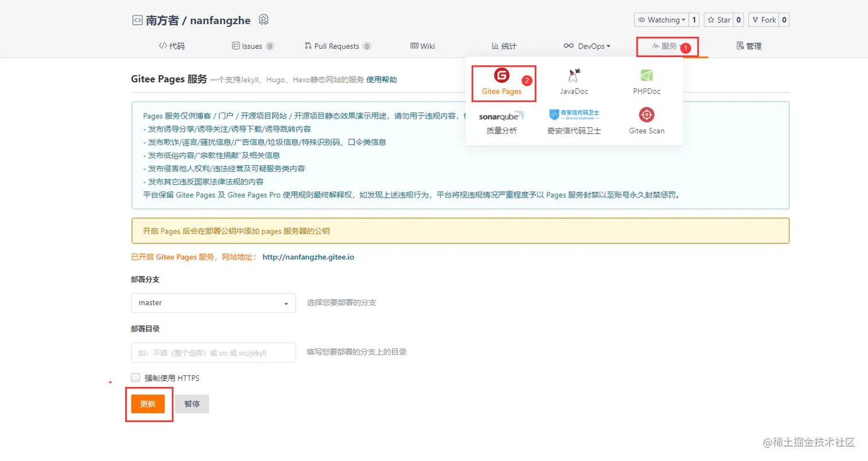This screenshot has height=461, width=868.
Task: Open the Gitee Pages service icon
Action: [x=502, y=75]
